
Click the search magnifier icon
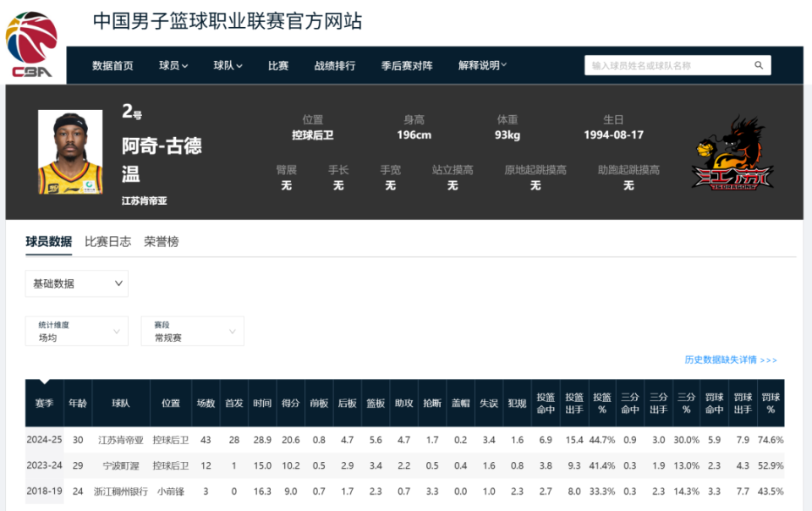coord(758,64)
